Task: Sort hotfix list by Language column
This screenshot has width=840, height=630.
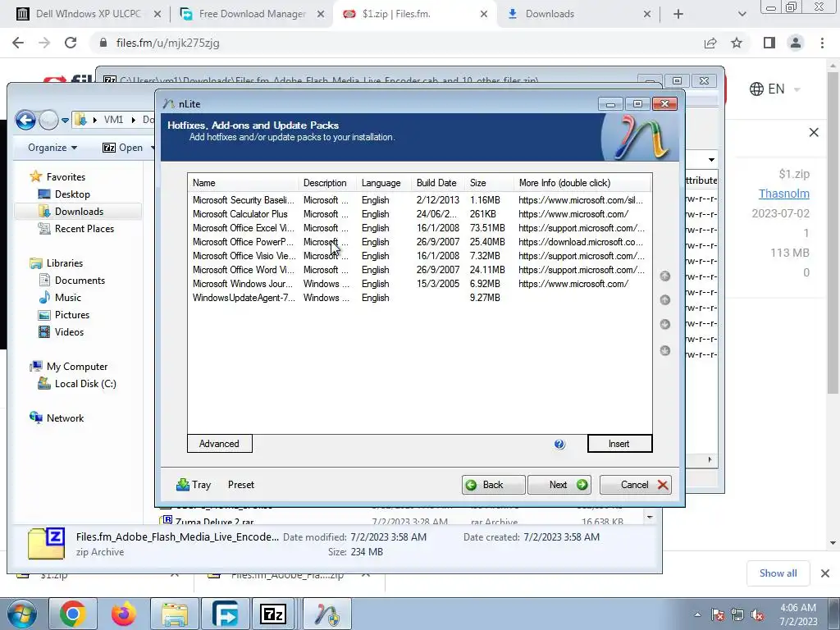Action: pos(384,183)
